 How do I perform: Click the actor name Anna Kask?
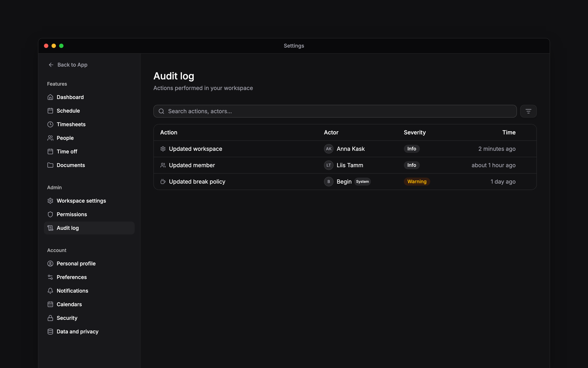pyautogui.click(x=351, y=149)
